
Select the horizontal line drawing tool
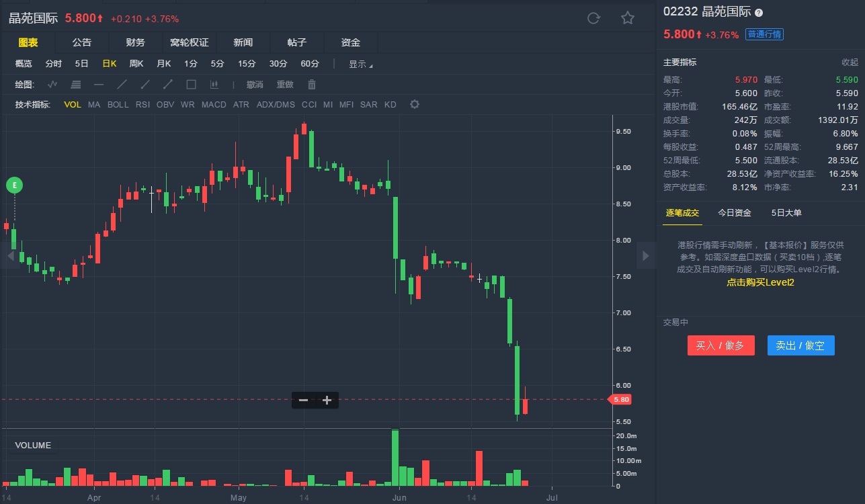[99, 85]
